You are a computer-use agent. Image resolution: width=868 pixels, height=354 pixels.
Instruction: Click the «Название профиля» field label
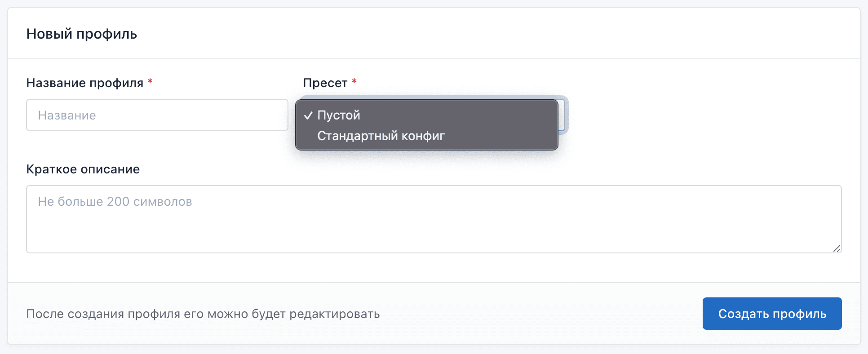click(x=85, y=83)
